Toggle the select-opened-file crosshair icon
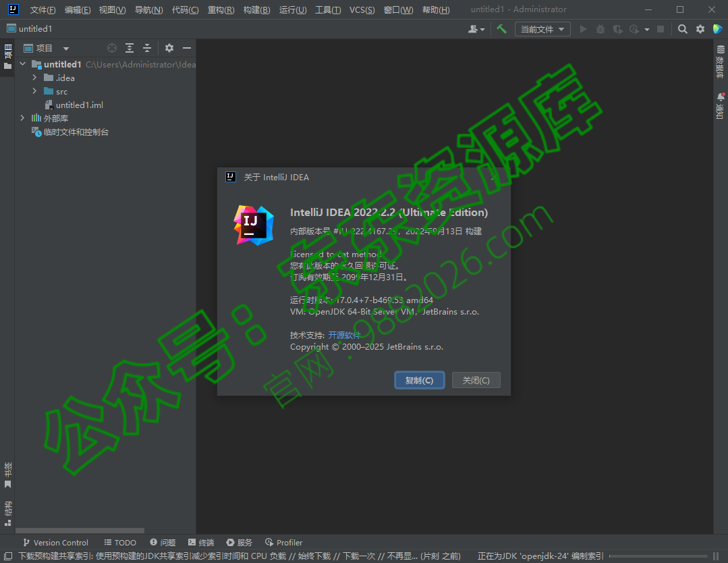Viewport: 728px width, 563px height. tap(112, 48)
